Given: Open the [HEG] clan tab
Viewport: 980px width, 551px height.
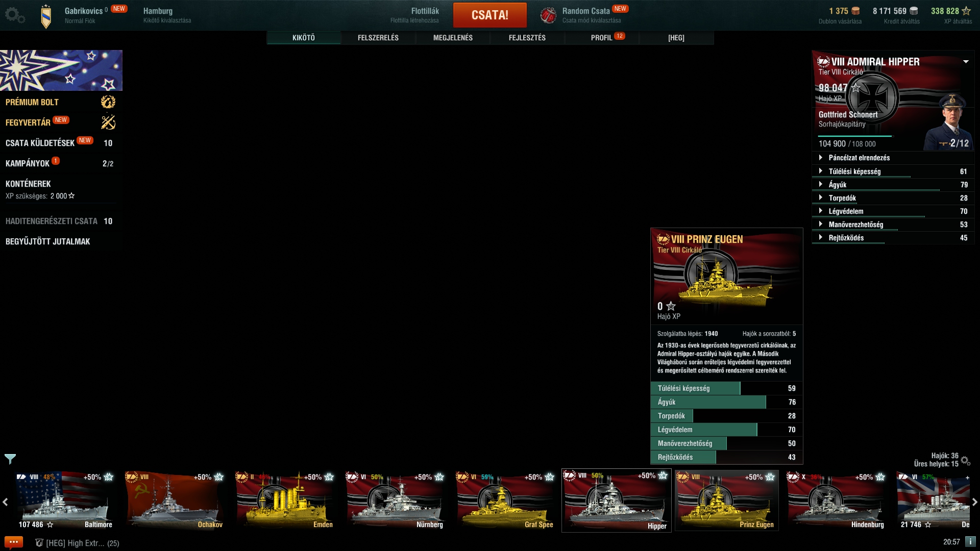Looking at the screenshot, I should 676,38.
